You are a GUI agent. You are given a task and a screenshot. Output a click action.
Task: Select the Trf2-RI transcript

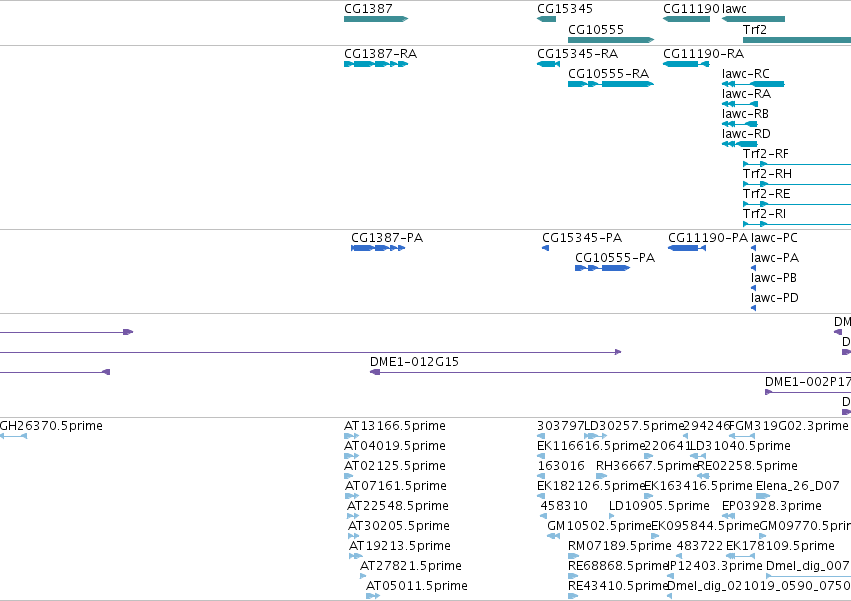(x=797, y=224)
